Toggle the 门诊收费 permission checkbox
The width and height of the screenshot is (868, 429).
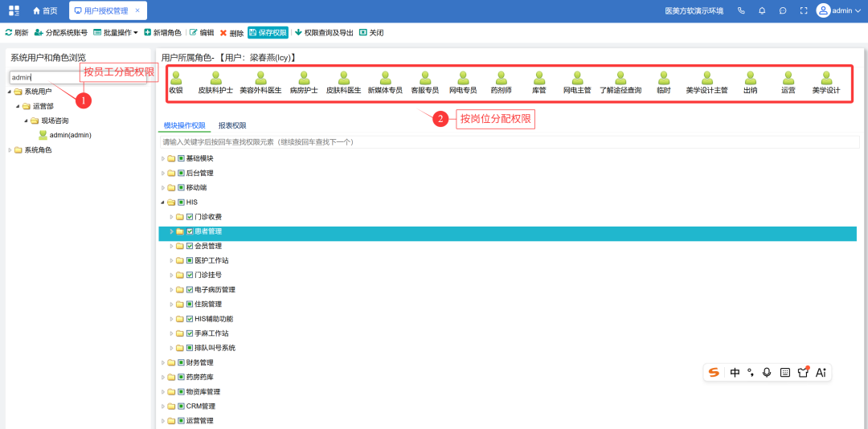pos(190,216)
